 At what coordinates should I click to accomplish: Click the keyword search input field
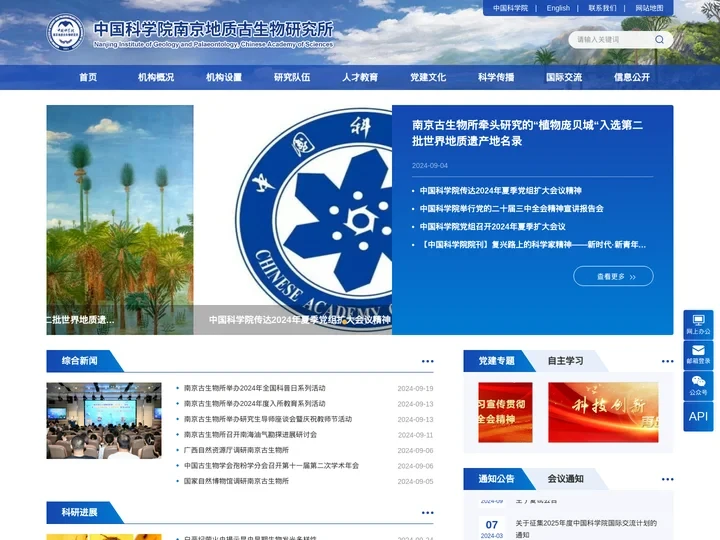click(x=611, y=39)
